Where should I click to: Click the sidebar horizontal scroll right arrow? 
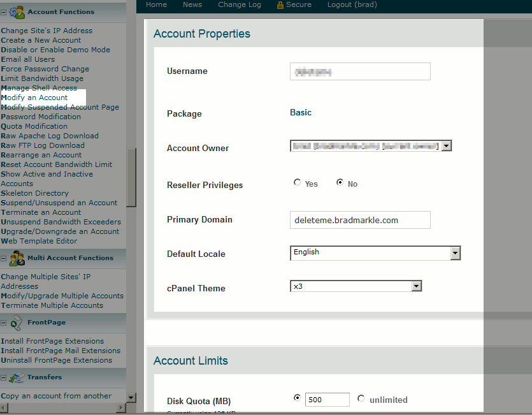click(121, 407)
